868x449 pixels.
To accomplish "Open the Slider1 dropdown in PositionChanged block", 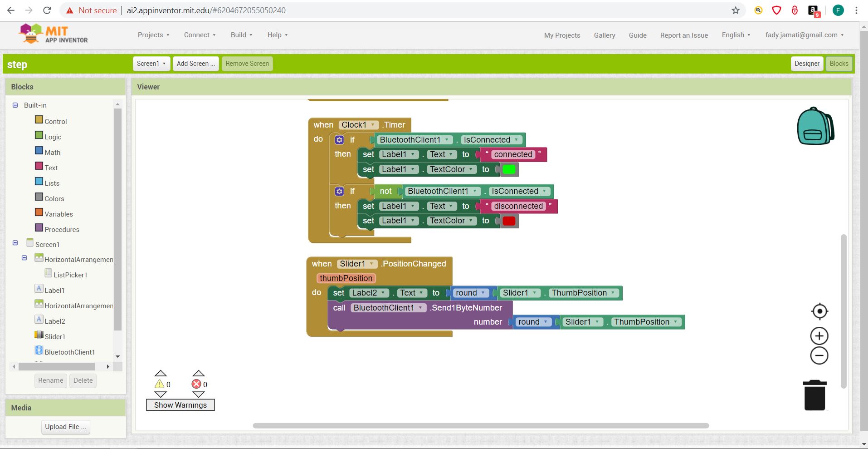I will click(x=356, y=264).
